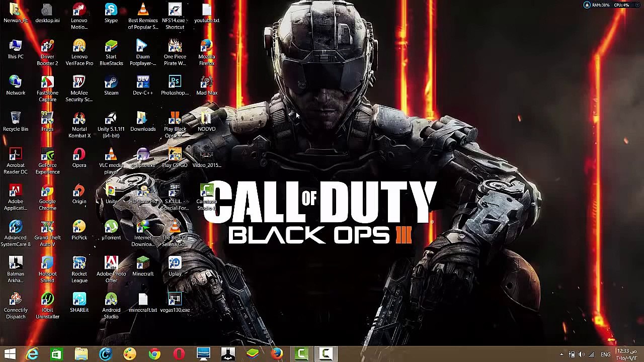Open the Windows Store taskbar icon
644x362 pixels.
pos(56,354)
